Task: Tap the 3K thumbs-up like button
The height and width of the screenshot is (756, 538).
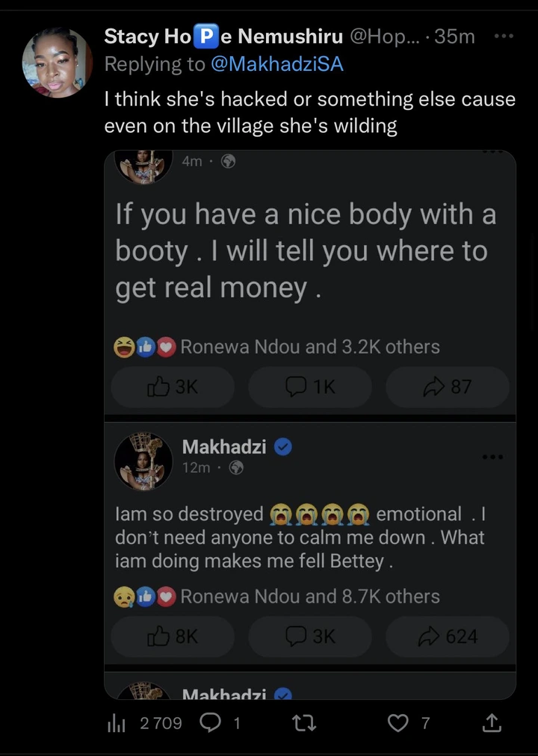Action: pos(173,387)
